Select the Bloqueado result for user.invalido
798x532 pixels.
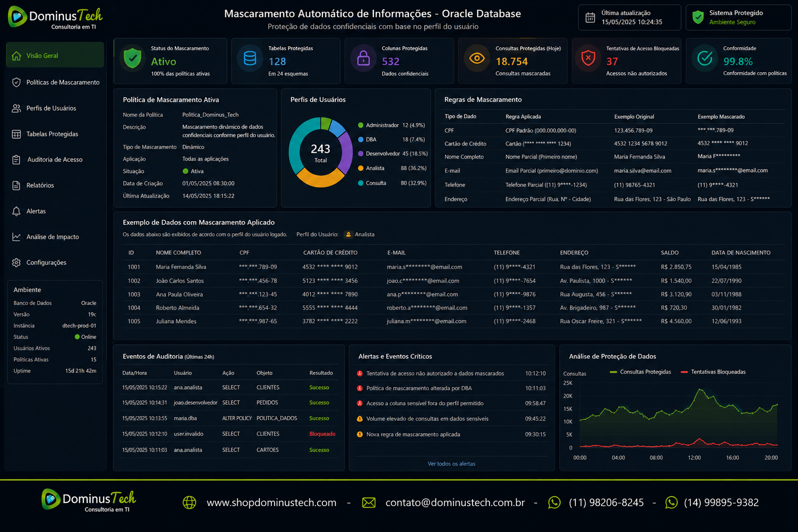pyautogui.click(x=322, y=434)
